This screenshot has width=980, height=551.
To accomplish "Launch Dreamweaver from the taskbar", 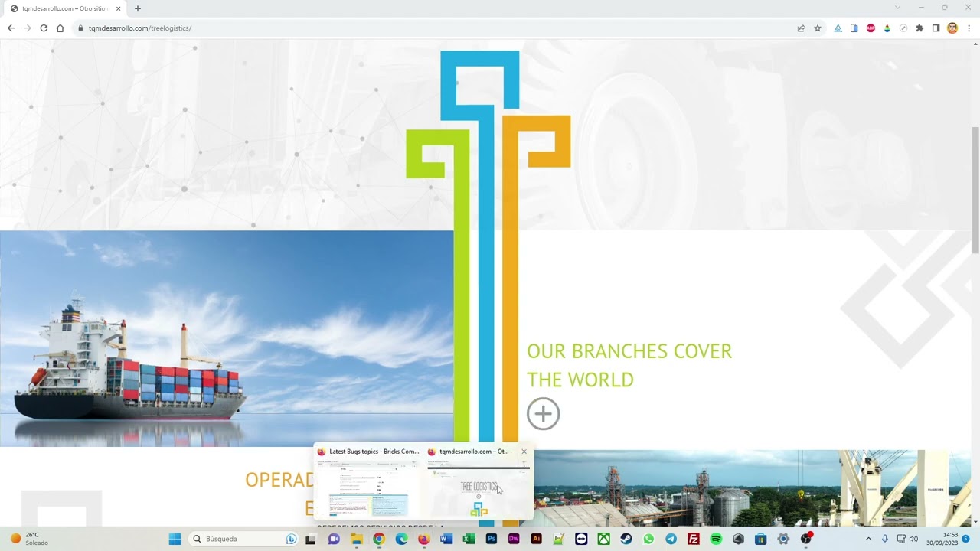I will coord(514,539).
